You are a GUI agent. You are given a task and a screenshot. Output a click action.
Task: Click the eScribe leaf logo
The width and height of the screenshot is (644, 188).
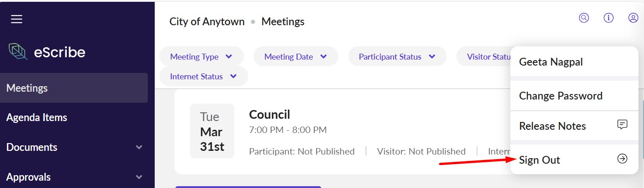pos(18,52)
